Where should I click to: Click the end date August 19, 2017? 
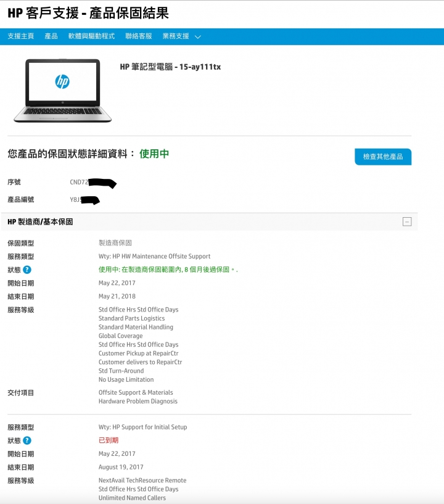coord(121,467)
